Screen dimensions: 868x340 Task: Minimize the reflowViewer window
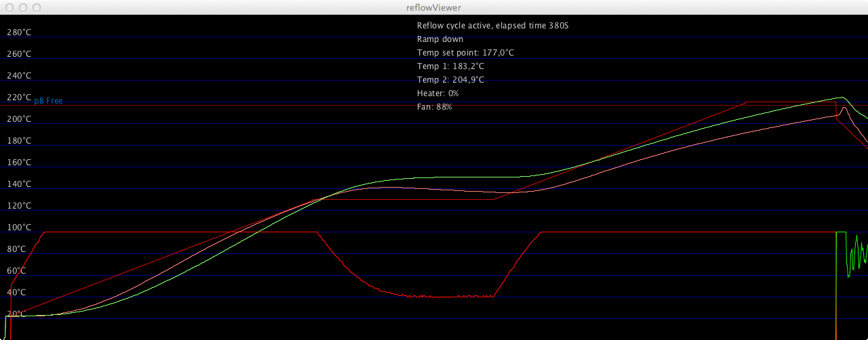coord(23,7)
